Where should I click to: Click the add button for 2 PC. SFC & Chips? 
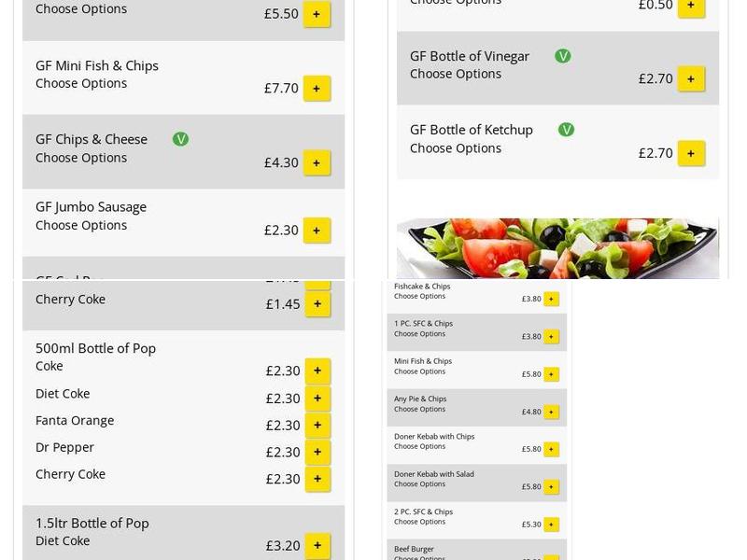[x=551, y=523]
